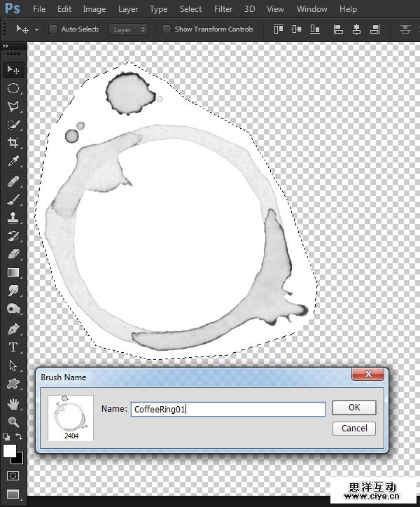Select the Crop tool
This screenshot has height=507, width=420.
click(13, 143)
